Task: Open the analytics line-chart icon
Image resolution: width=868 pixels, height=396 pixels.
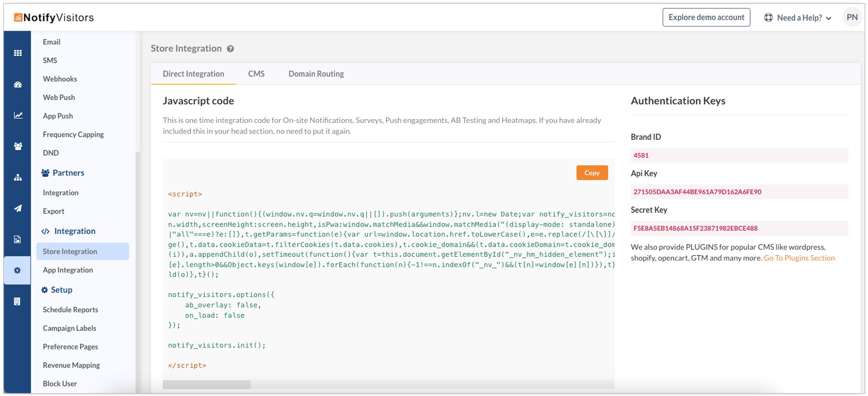Action: [x=17, y=115]
